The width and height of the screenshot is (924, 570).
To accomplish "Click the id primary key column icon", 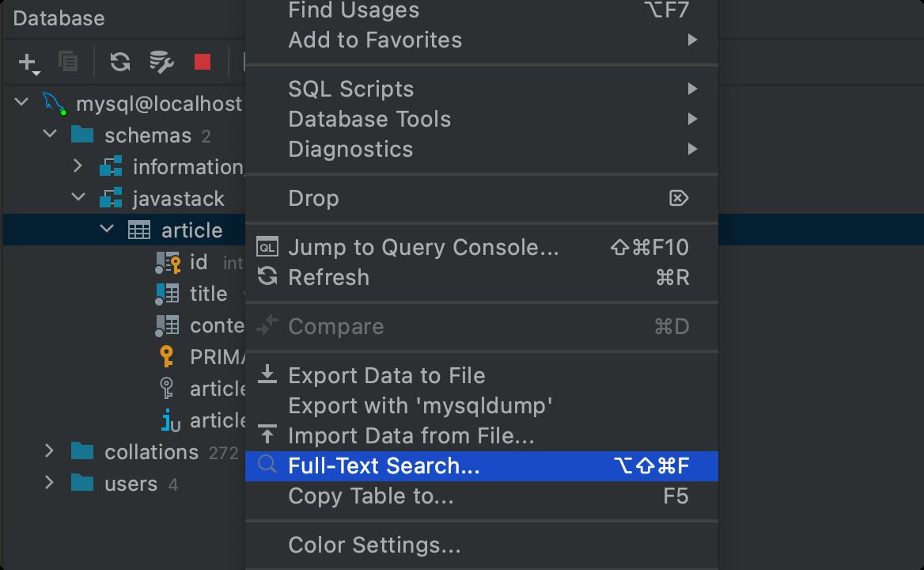I will pos(167,262).
